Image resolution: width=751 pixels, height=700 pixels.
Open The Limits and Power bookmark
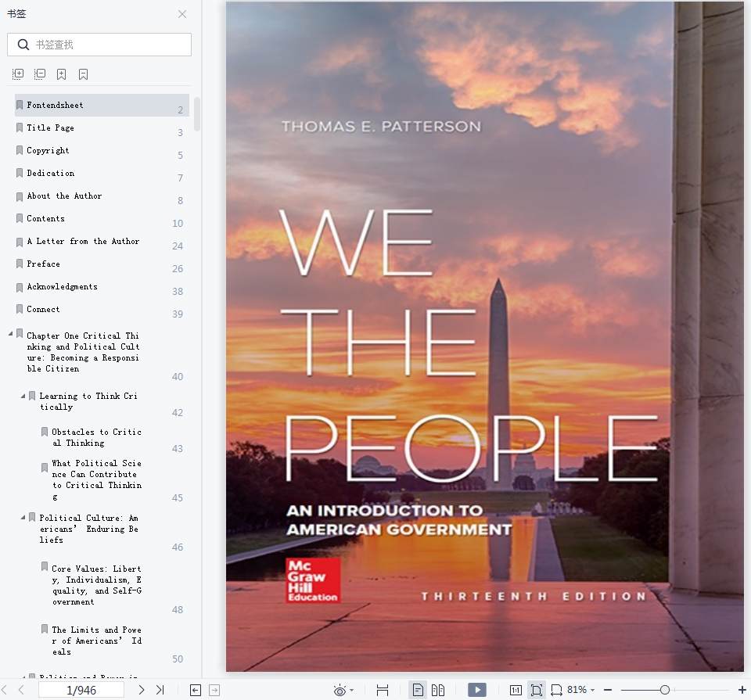pos(96,641)
